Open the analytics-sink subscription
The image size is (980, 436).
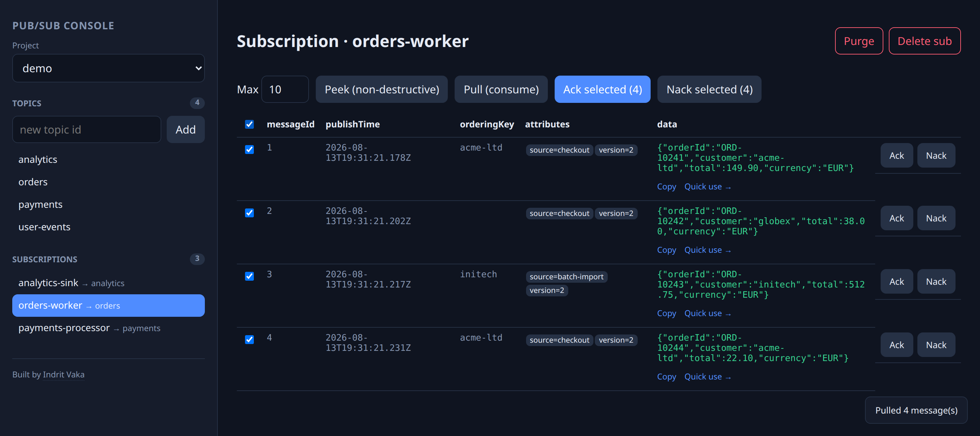coord(109,283)
